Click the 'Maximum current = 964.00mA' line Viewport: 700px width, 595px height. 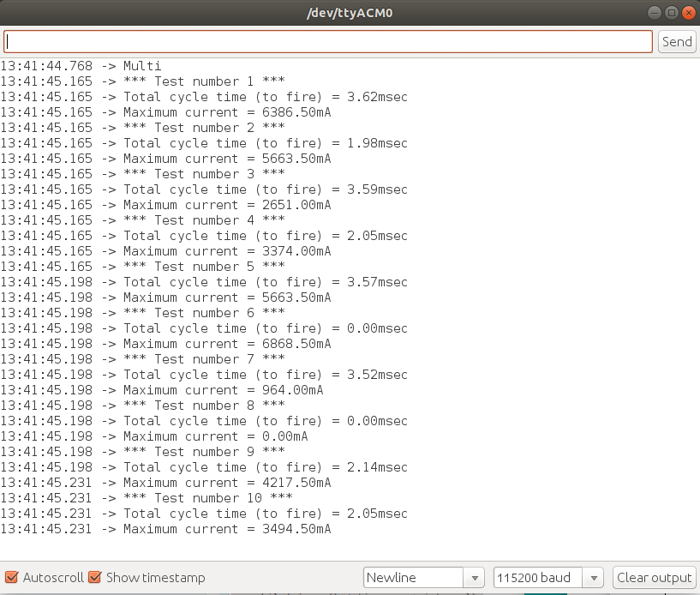(223, 390)
